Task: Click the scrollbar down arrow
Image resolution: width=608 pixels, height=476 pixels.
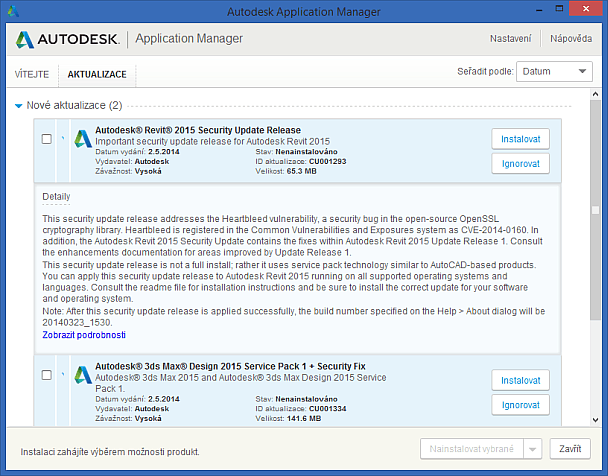Action: (x=596, y=420)
